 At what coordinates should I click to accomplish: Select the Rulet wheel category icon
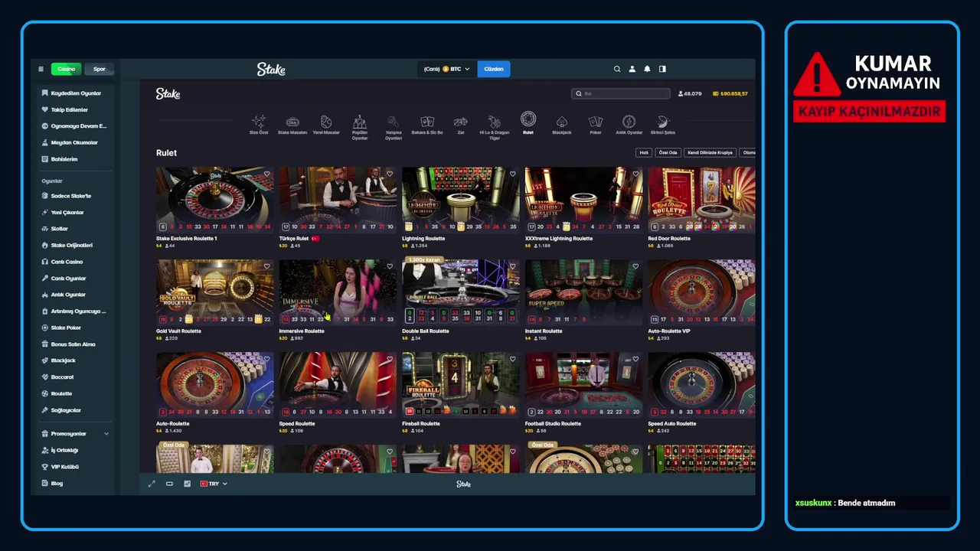click(x=528, y=119)
